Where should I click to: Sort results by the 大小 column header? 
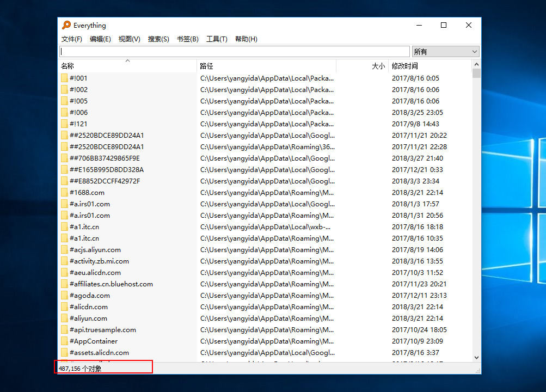tap(362, 66)
